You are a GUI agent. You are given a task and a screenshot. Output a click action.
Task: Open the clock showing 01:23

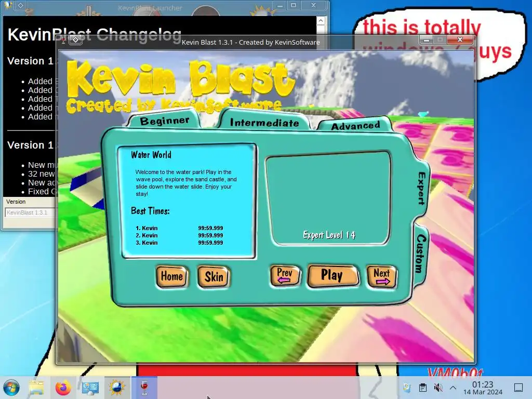[x=483, y=388]
